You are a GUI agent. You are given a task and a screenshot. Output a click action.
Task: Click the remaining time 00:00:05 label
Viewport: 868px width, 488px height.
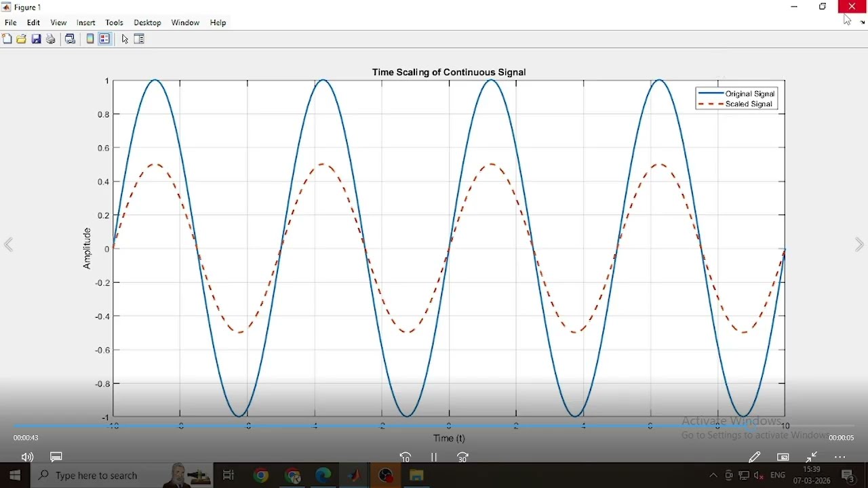tap(841, 438)
